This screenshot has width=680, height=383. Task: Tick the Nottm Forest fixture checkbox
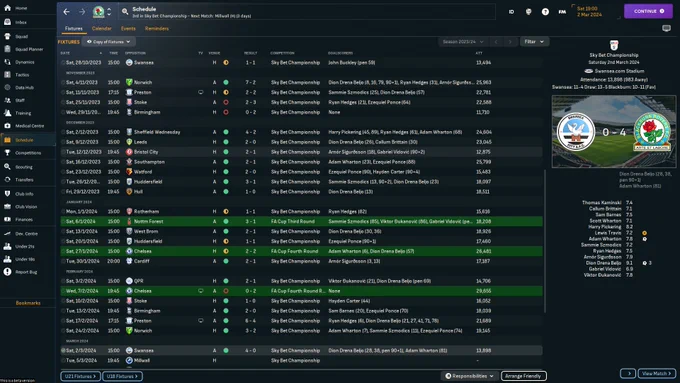tap(63, 221)
